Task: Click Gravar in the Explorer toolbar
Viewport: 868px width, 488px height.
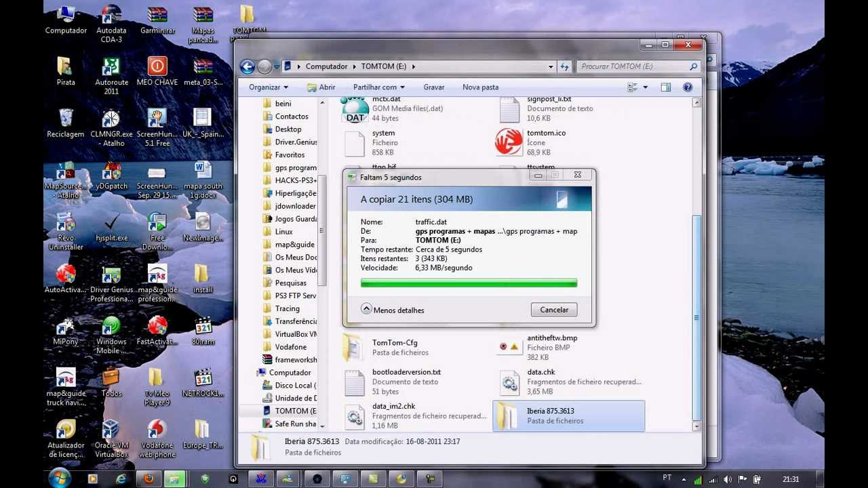Action: coord(434,87)
